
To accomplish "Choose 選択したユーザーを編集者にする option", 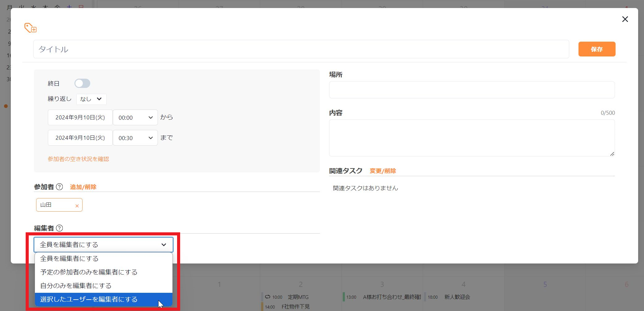I will pyautogui.click(x=88, y=299).
